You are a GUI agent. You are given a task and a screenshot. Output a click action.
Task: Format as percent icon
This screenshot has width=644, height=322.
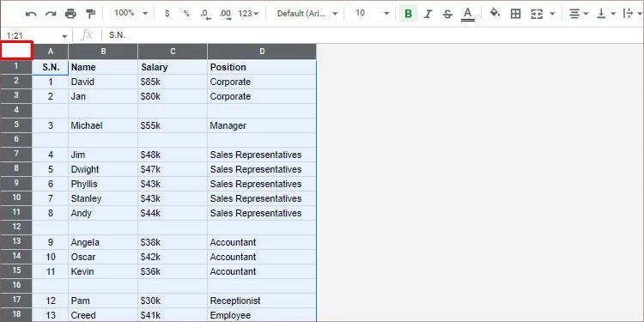[x=186, y=14]
